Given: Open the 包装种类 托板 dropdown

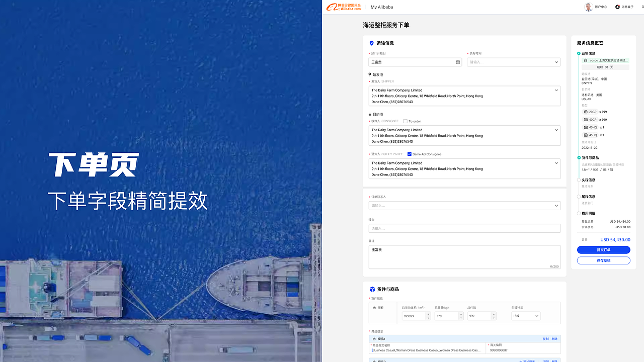Looking at the screenshot, I should (525, 316).
